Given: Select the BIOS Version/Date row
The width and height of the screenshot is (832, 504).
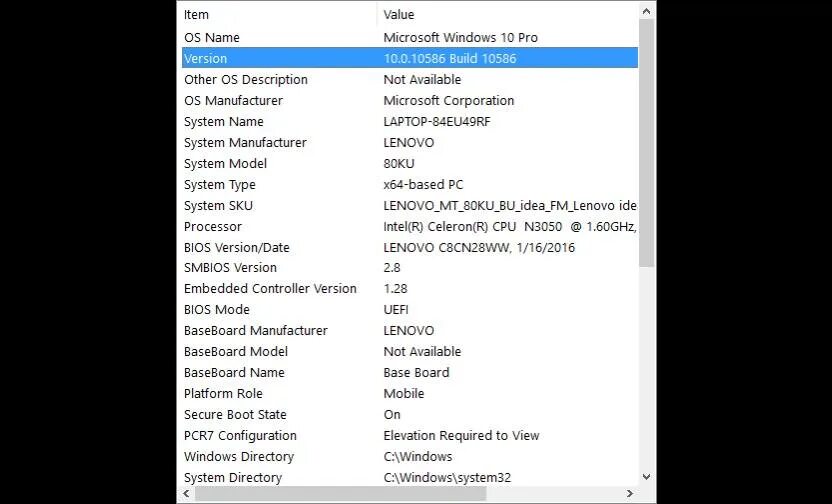Looking at the screenshot, I should (x=410, y=247).
